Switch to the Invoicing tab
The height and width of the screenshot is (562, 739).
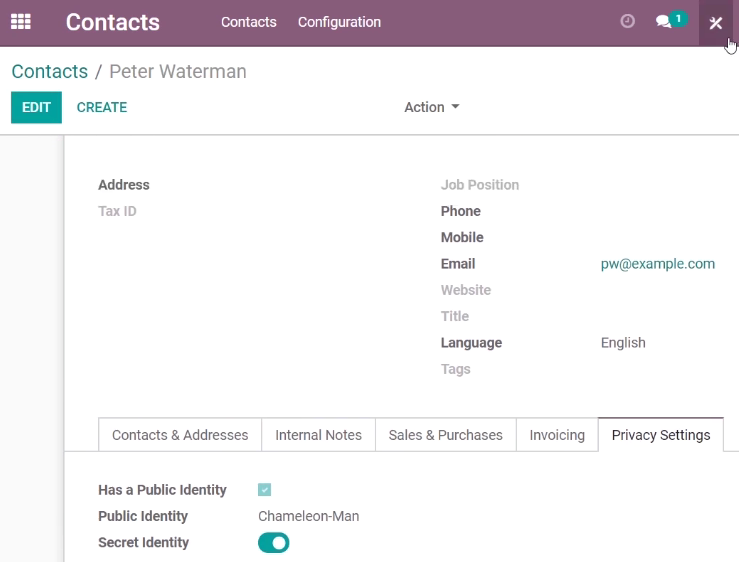(x=557, y=435)
